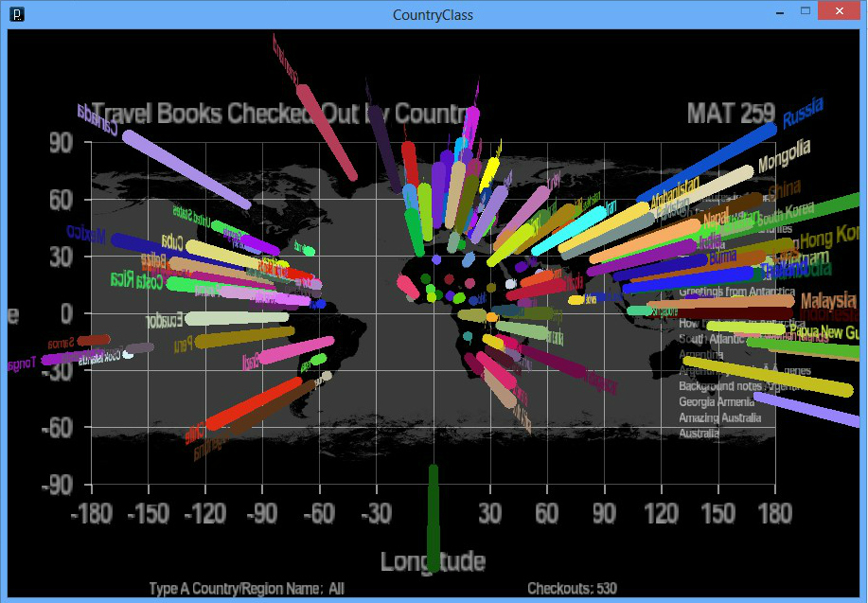The width and height of the screenshot is (868, 603).
Task: Click the Hong Kong country label
Action: click(829, 235)
